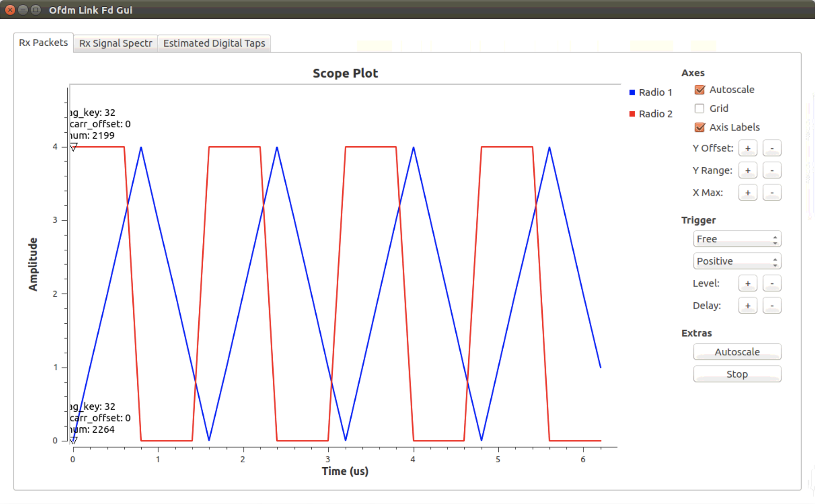Decrease the Y Offset with minus button
The height and width of the screenshot is (504, 815).
coord(771,148)
